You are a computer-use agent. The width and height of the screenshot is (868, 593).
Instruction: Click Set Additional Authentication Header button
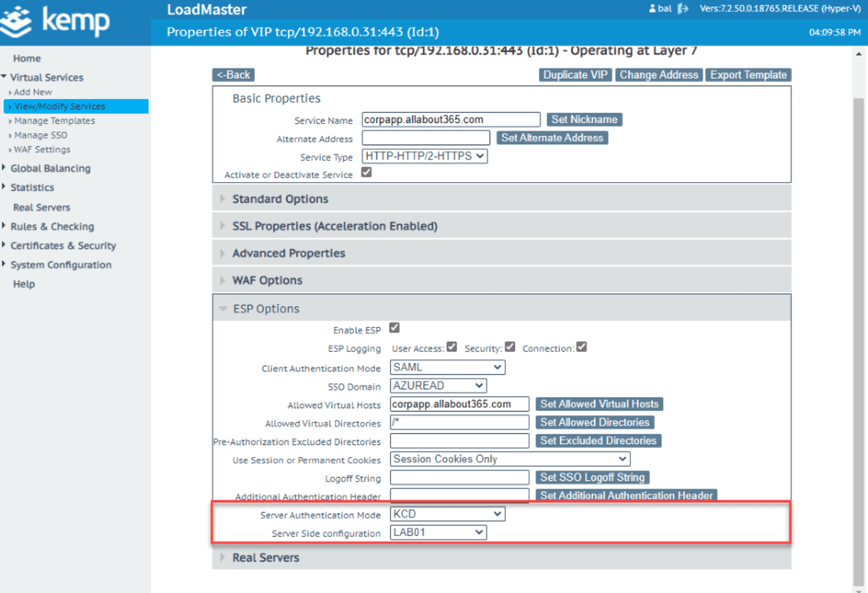click(x=626, y=495)
